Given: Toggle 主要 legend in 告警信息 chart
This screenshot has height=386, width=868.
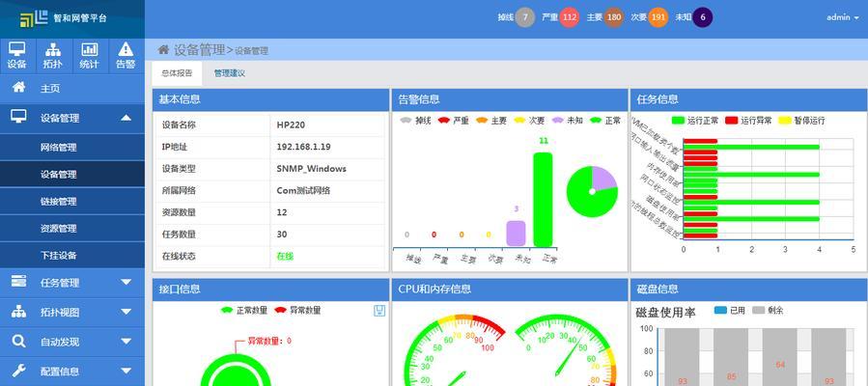Looking at the screenshot, I should (x=491, y=121).
